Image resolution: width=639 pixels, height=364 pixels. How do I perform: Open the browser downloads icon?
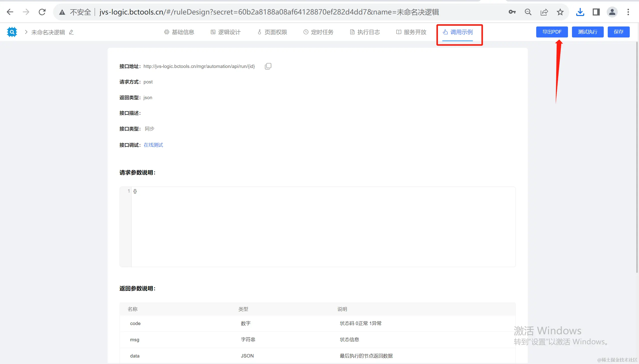580,12
